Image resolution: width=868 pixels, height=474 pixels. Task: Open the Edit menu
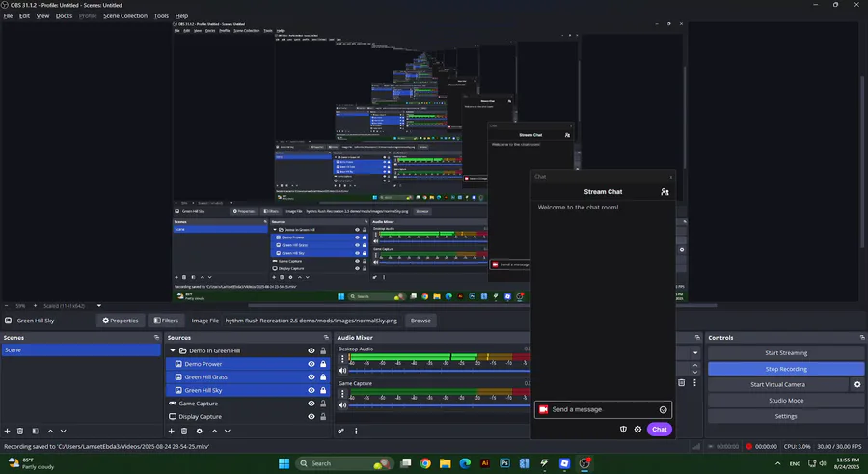coord(24,16)
